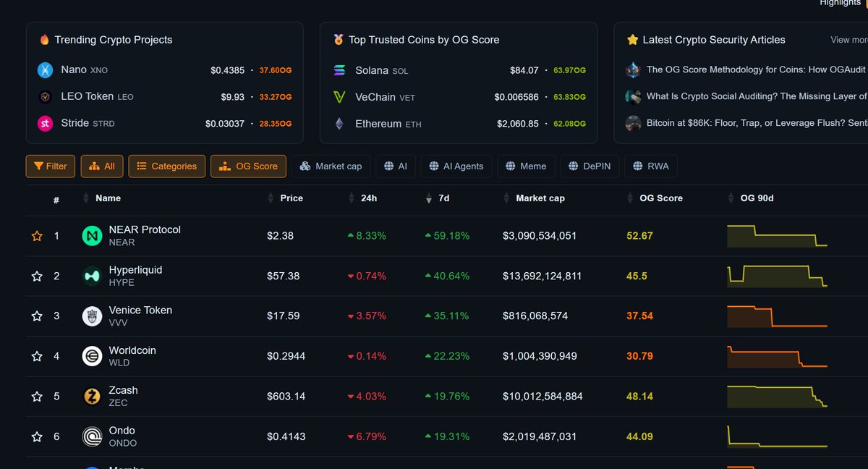Click NEAR market cap $3,090,534,051
The height and width of the screenshot is (469, 868).
tap(540, 236)
